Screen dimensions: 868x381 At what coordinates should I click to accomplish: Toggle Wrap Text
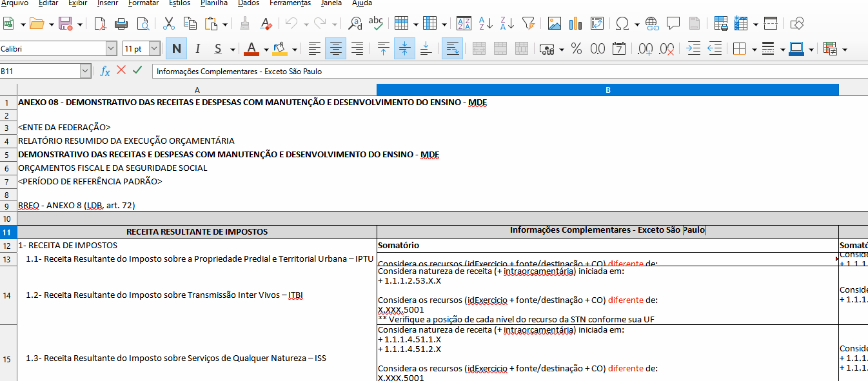(452, 49)
